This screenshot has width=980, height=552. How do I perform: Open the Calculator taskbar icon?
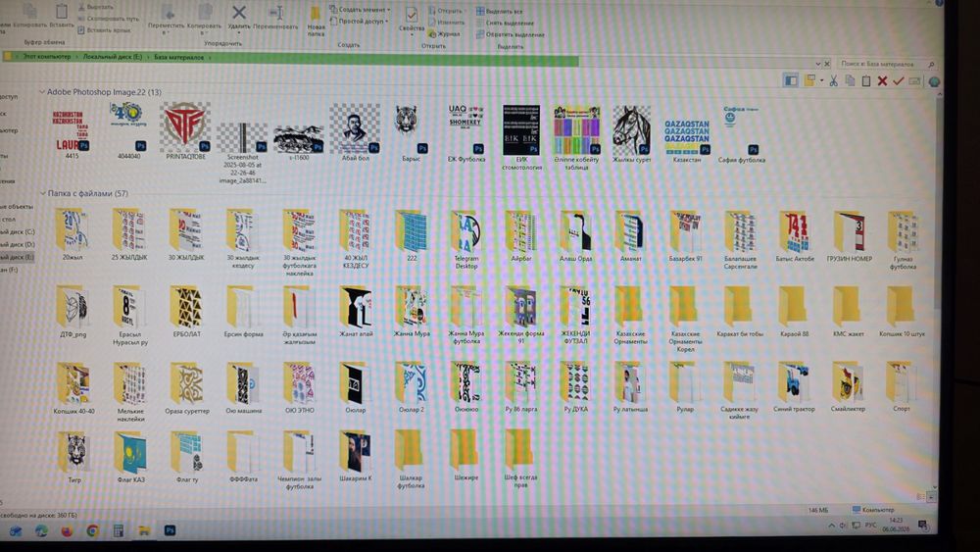119,530
